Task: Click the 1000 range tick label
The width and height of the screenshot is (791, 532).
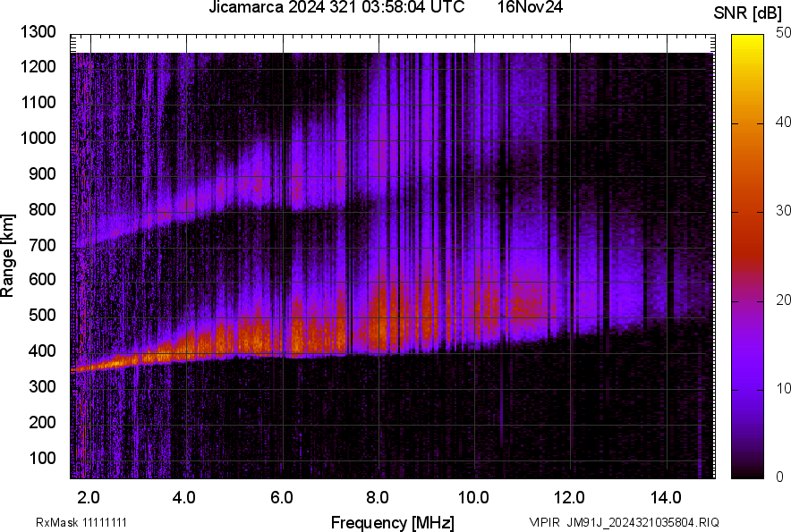Action: pos(38,138)
